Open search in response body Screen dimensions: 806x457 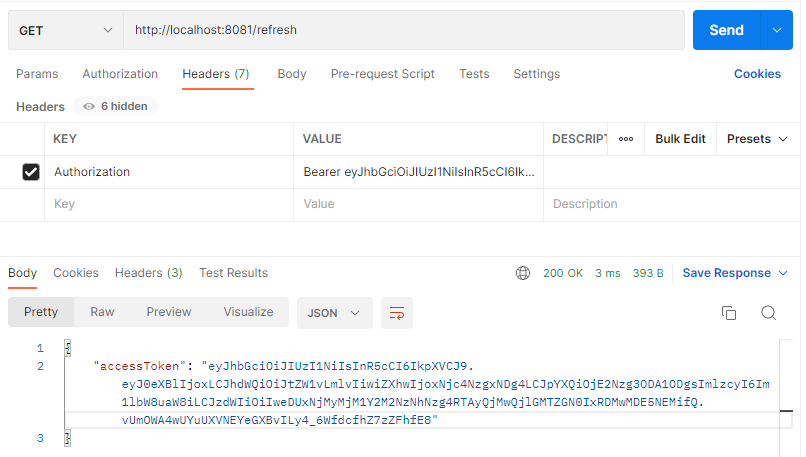coord(768,313)
